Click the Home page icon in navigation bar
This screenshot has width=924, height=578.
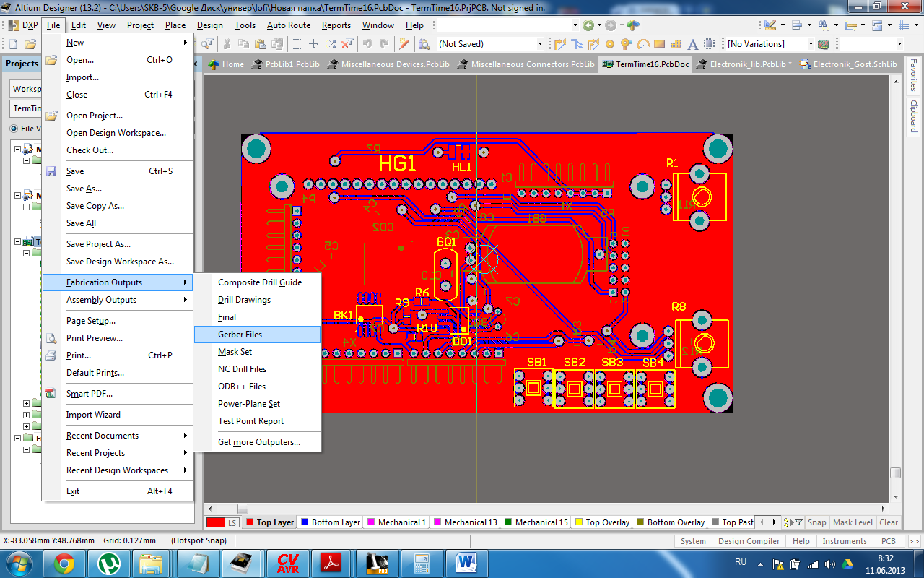(x=633, y=25)
